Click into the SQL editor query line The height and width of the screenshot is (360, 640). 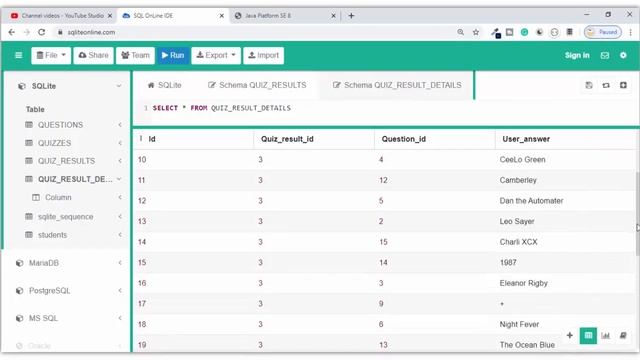click(x=222, y=108)
